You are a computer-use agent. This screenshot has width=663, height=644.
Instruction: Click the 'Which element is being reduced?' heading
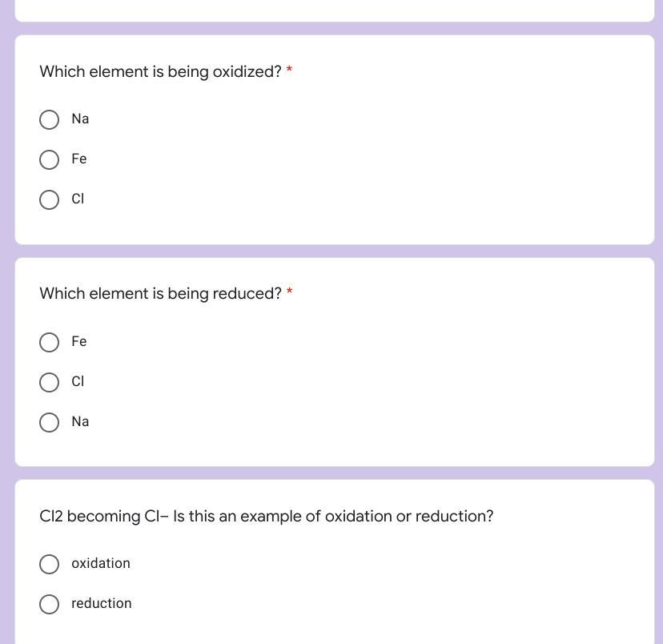click(x=160, y=294)
